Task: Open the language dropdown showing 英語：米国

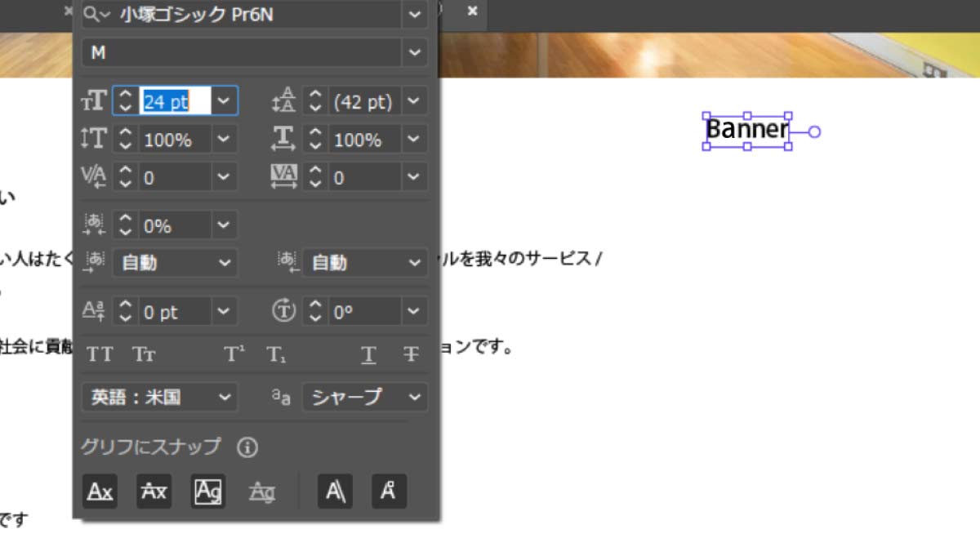Action: 226,397
